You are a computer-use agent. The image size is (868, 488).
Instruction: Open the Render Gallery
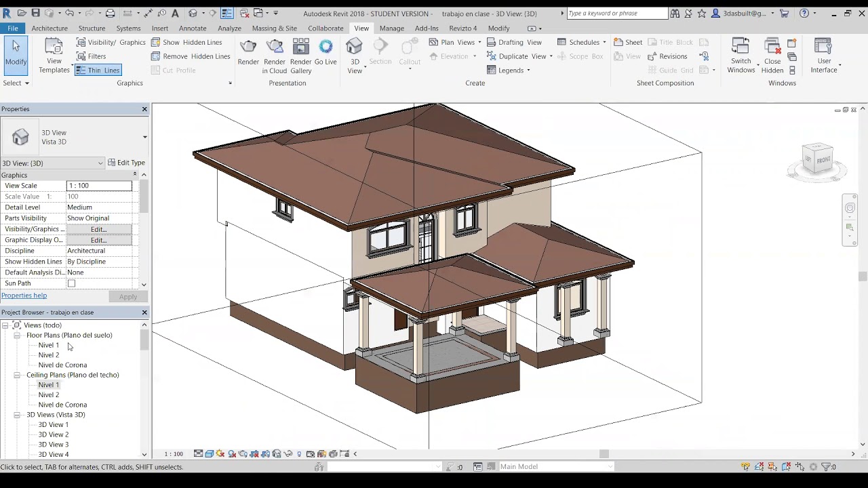pyautogui.click(x=300, y=56)
